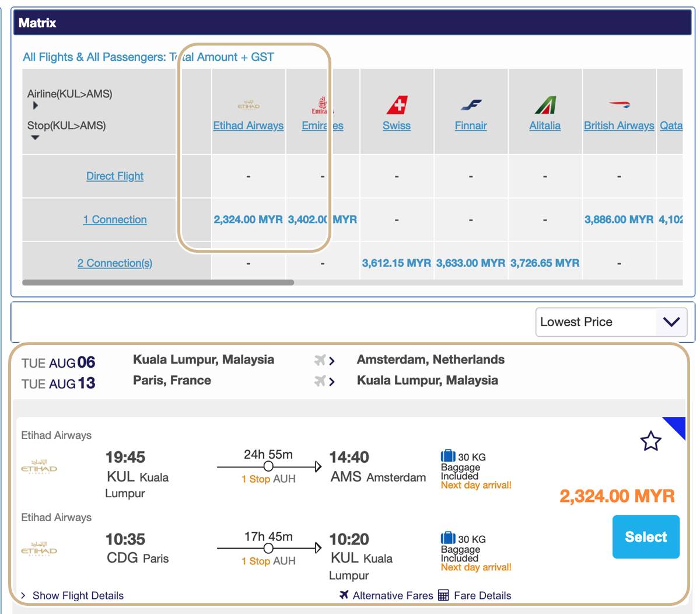Click the 10:20 KUL arrival time

click(x=349, y=539)
